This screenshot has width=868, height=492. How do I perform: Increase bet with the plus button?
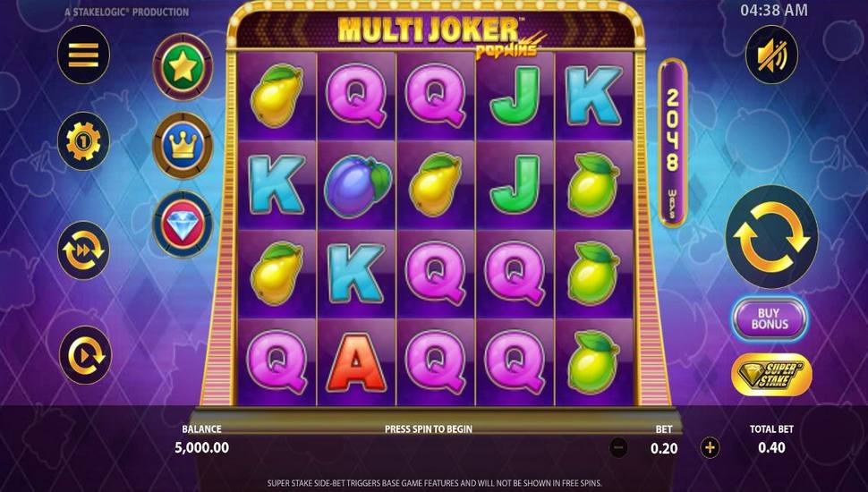pos(710,448)
